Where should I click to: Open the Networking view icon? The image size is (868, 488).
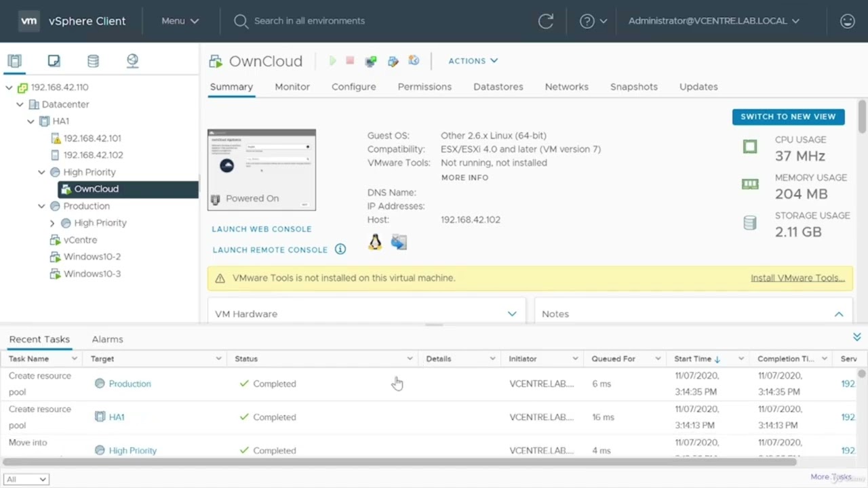pyautogui.click(x=132, y=61)
